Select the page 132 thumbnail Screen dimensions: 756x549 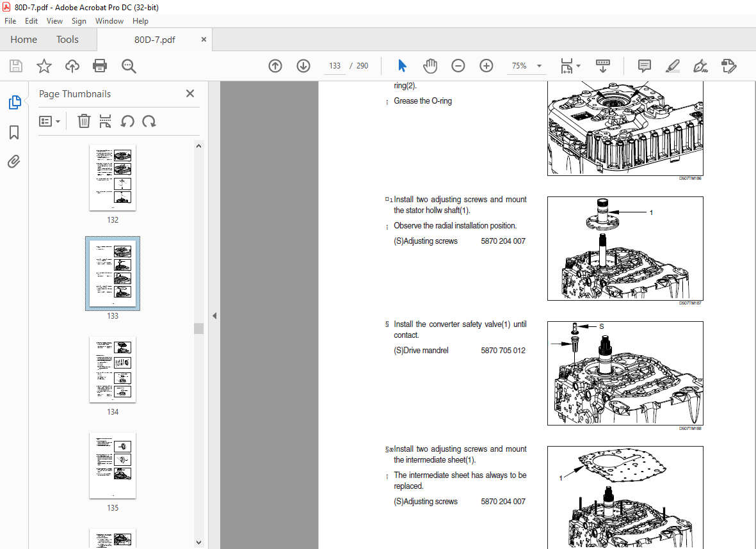click(113, 178)
